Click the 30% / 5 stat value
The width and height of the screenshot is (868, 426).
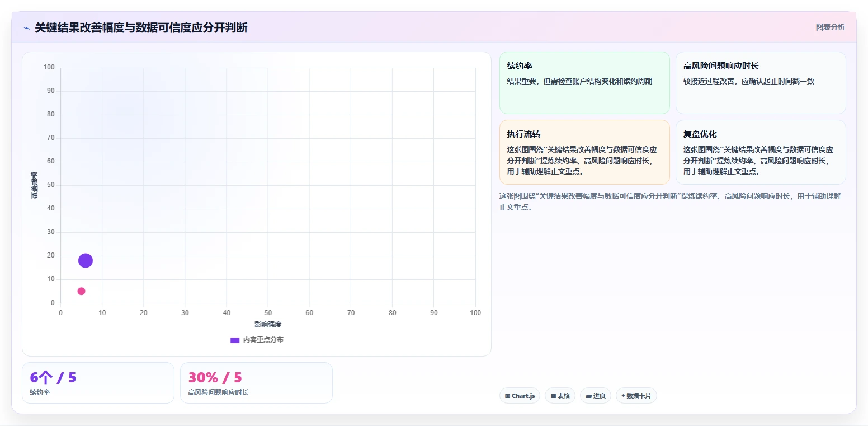pyautogui.click(x=215, y=378)
